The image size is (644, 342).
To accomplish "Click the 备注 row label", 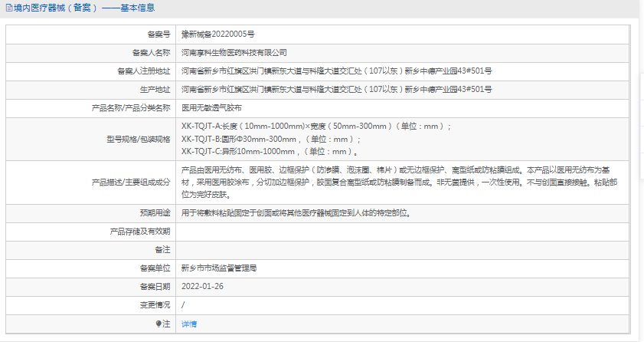I will 162,249.
